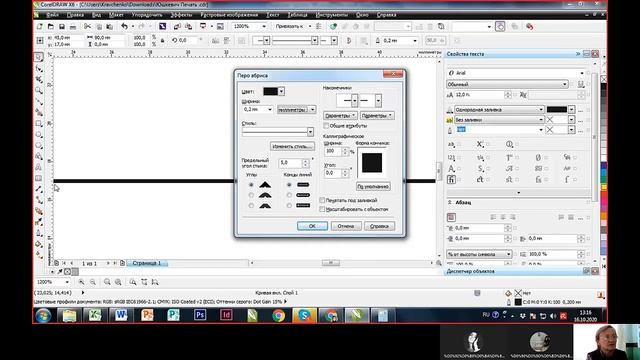The height and width of the screenshot is (360, 640).
Task: Click the 'Отмена' cancel button
Action: [346, 226]
